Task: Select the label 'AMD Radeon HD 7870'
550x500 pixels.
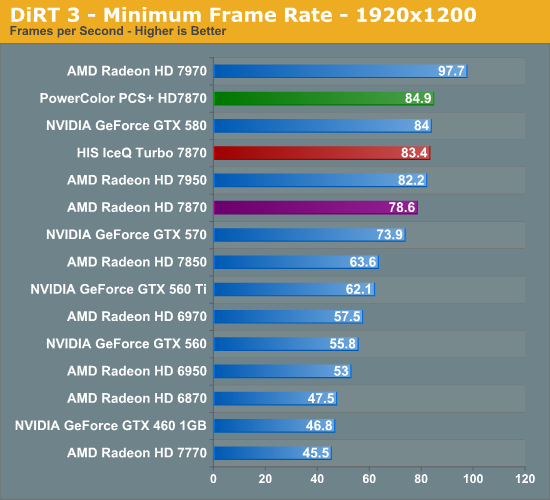Action: (x=137, y=207)
